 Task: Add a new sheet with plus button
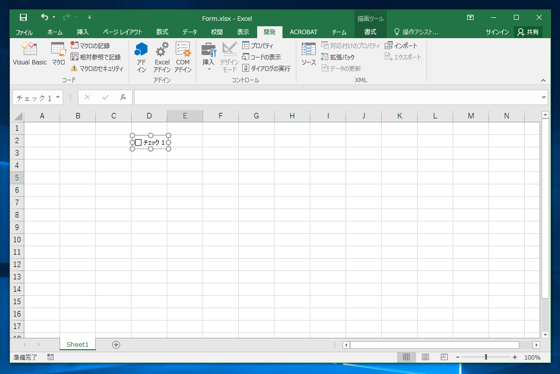click(116, 344)
